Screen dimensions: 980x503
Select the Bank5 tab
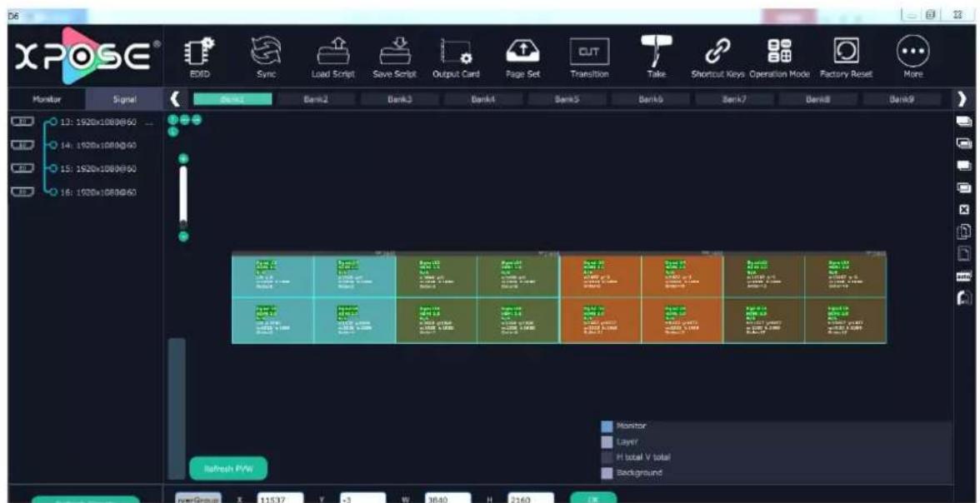567,99
